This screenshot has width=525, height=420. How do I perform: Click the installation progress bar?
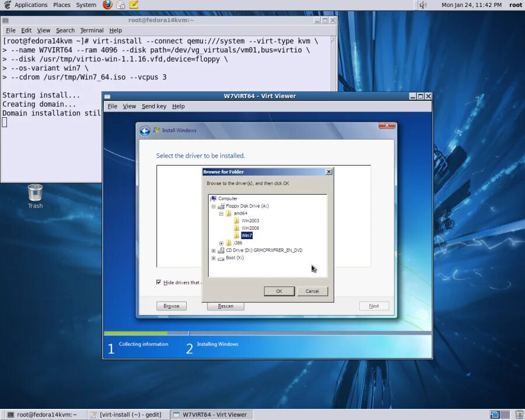[268, 333]
